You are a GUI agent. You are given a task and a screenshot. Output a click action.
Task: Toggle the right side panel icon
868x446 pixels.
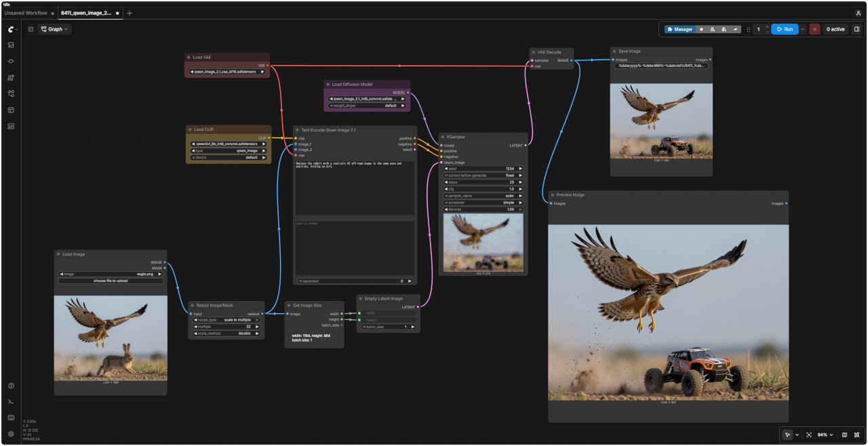coord(856,29)
